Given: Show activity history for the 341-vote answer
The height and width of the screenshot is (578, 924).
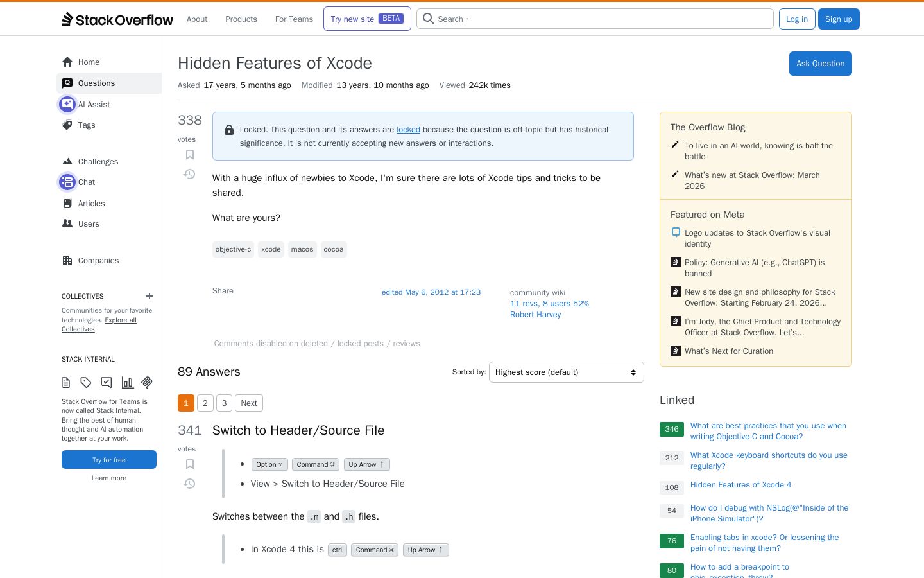Looking at the screenshot, I should pyautogui.click(x=189, y=484).
